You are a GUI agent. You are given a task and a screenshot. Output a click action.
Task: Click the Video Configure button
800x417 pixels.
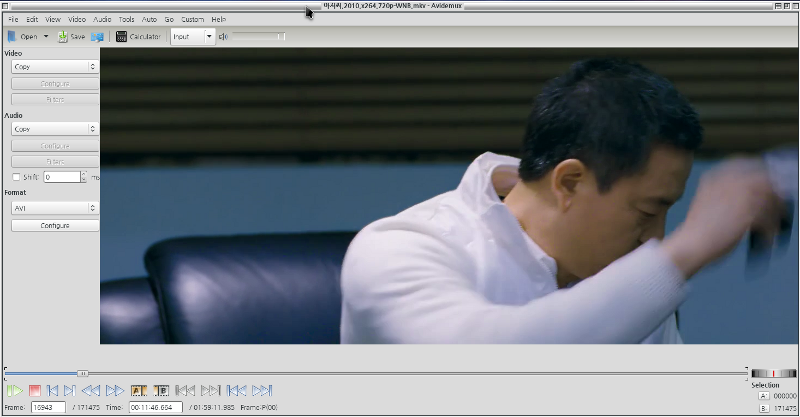[55, 84]
